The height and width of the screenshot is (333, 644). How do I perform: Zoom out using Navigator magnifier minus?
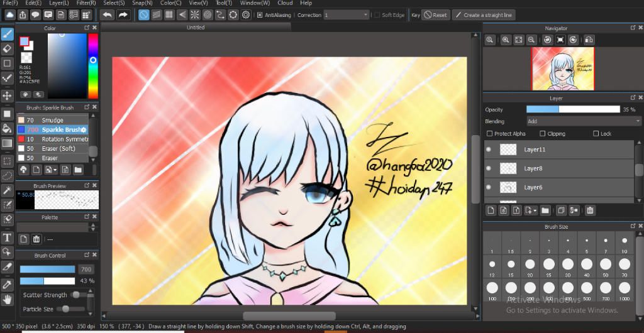tap(531, 40)
